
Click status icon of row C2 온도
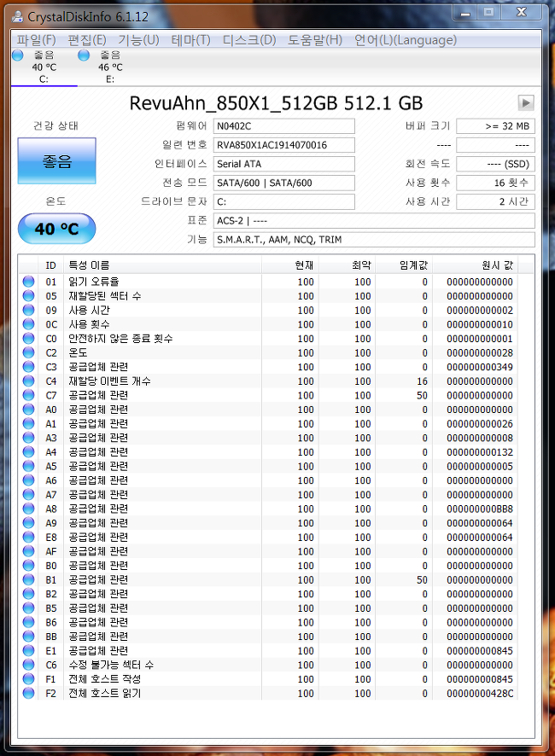(28, 352)
